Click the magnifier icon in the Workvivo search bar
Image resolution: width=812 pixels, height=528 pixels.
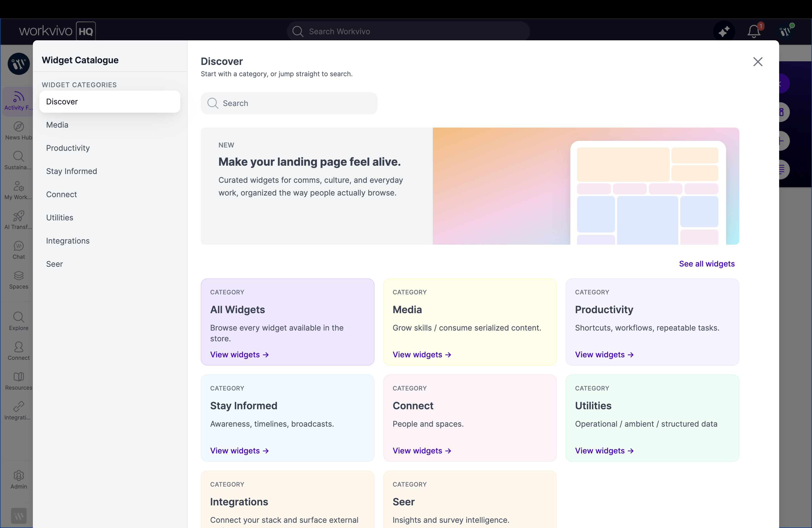(297, 31)
